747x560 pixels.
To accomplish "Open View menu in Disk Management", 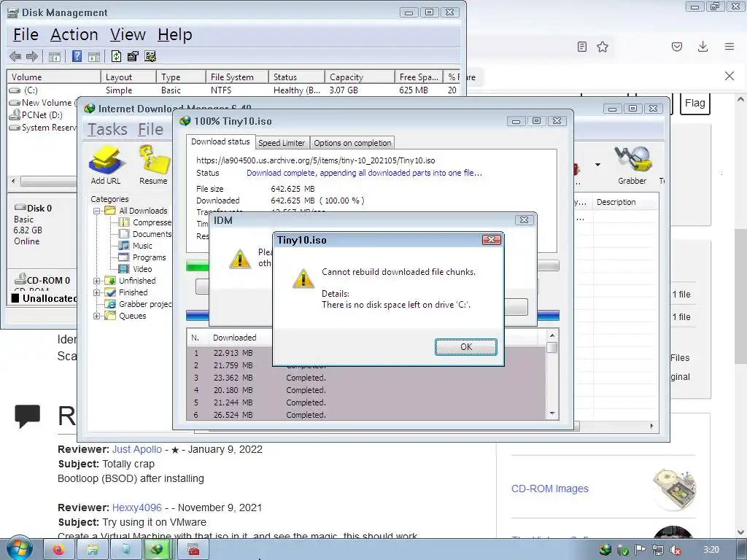I will tap(128, 35).
